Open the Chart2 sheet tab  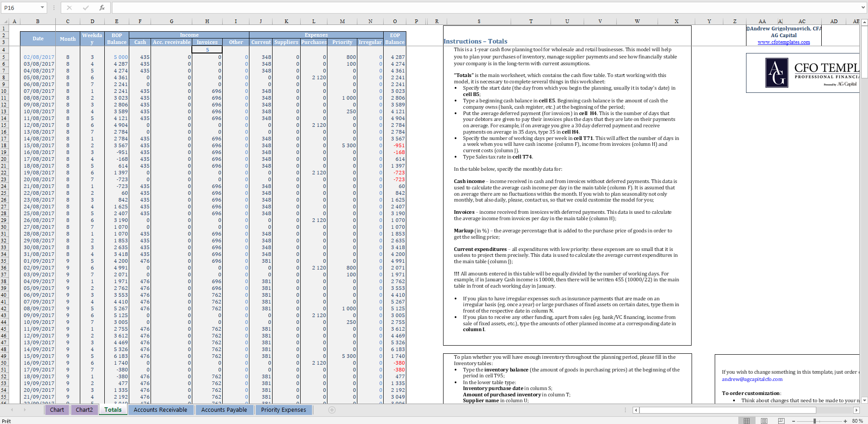[84, 410]
